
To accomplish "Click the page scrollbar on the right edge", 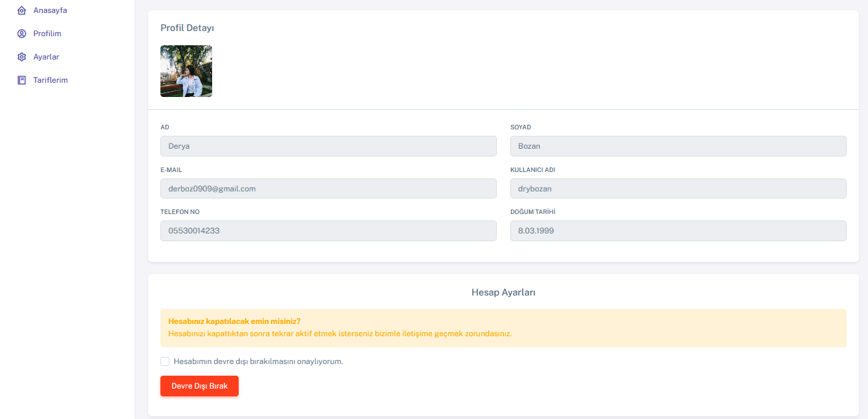I will point(865,209).
